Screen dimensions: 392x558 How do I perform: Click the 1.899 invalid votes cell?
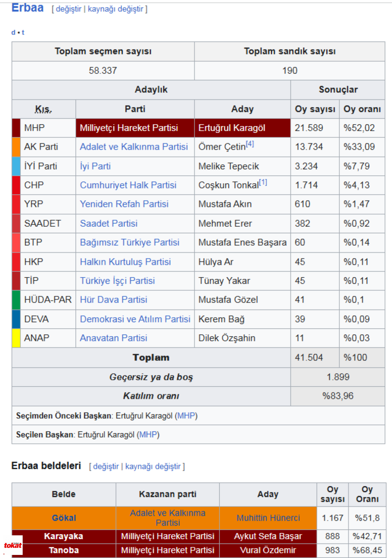pos(338,377)
